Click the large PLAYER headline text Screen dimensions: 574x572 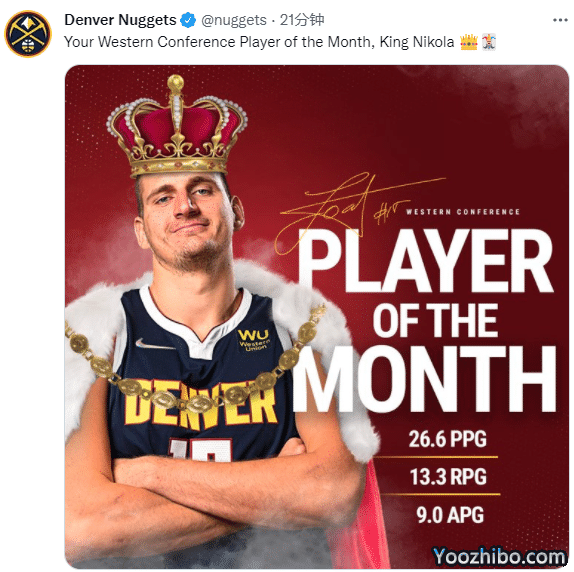pos(425,261)
